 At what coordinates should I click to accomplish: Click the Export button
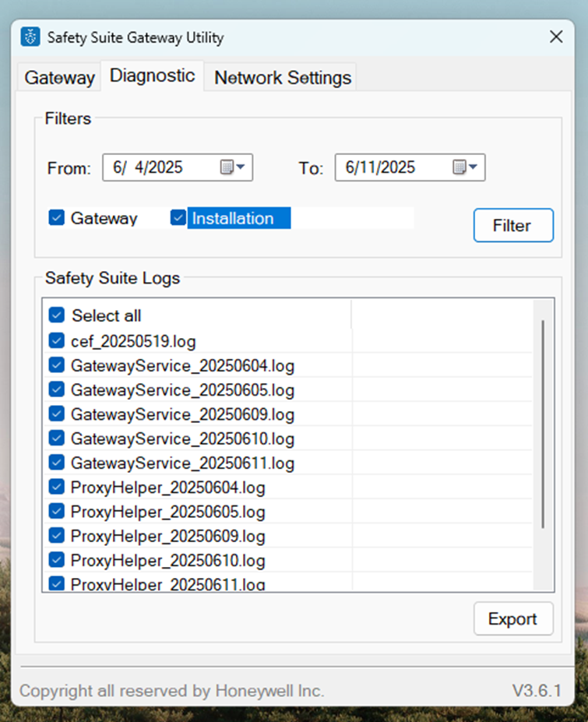tap(513, 619)
